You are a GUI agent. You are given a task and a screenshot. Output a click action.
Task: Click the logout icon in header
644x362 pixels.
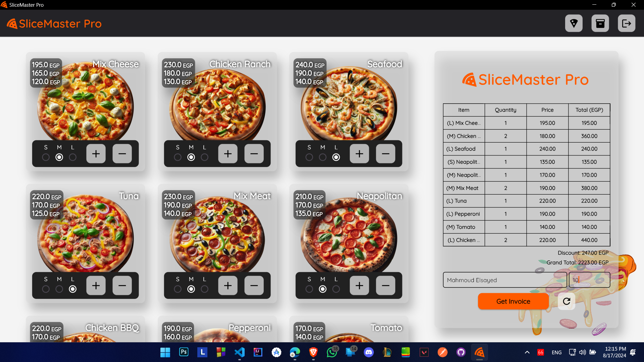[627, 23]
